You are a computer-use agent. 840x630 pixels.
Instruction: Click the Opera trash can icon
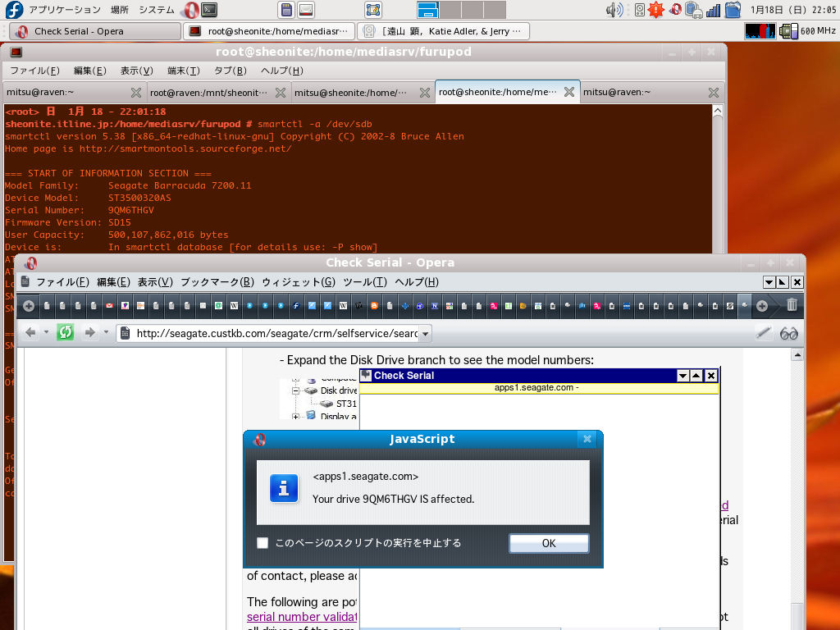coord(792,305)
